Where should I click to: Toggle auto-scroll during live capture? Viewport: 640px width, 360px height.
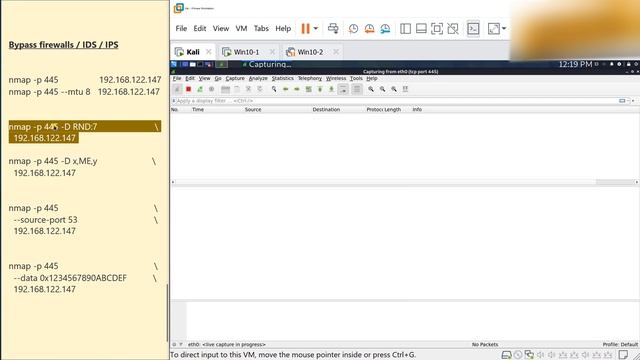click(x=344, y=89)
